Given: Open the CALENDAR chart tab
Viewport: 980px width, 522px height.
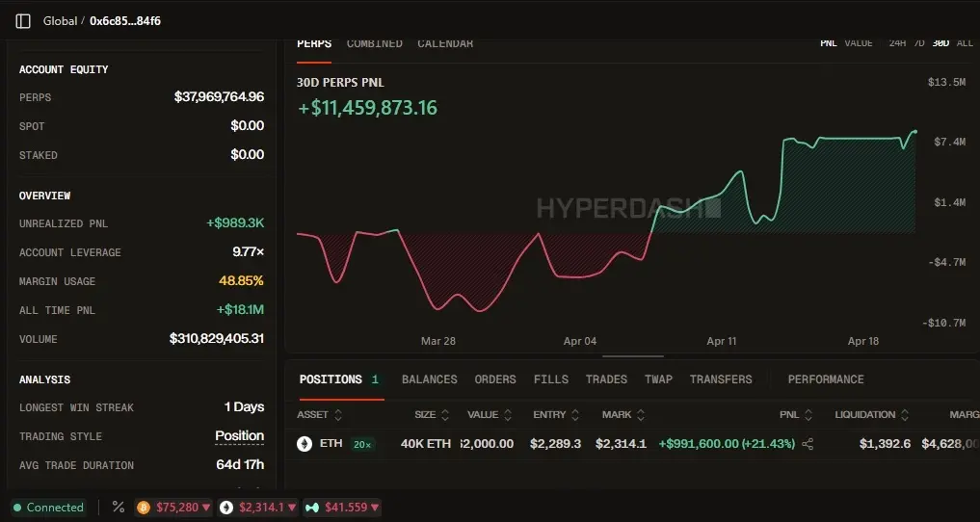Looking at the screenshot, I should (x=445, y=43).
